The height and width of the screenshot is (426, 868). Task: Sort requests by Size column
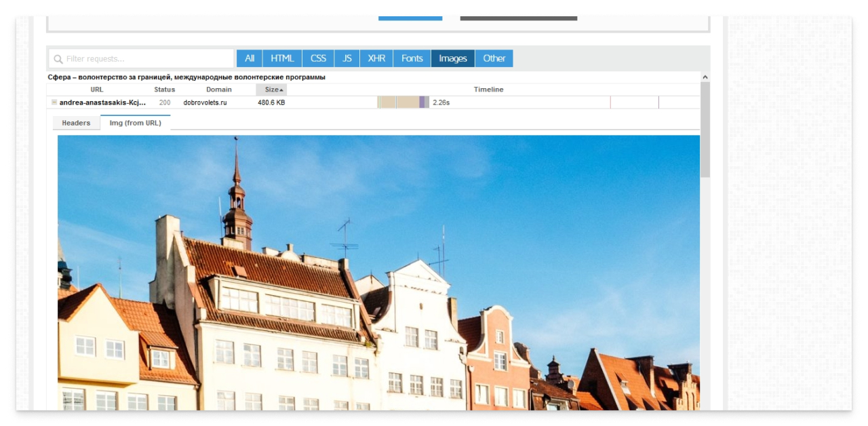[272, 90]
